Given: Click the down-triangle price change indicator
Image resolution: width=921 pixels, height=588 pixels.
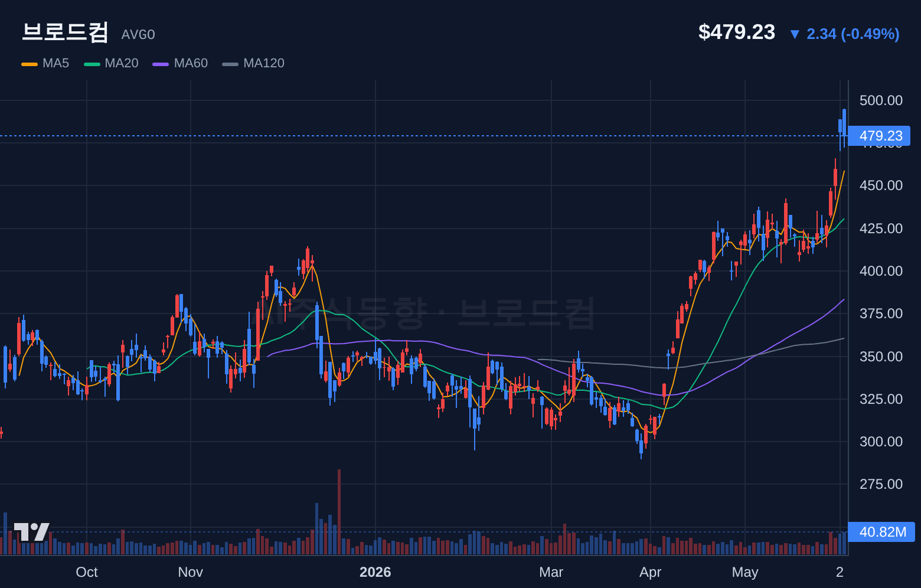Looking at the screenshot, I should [x=795, y=34].
